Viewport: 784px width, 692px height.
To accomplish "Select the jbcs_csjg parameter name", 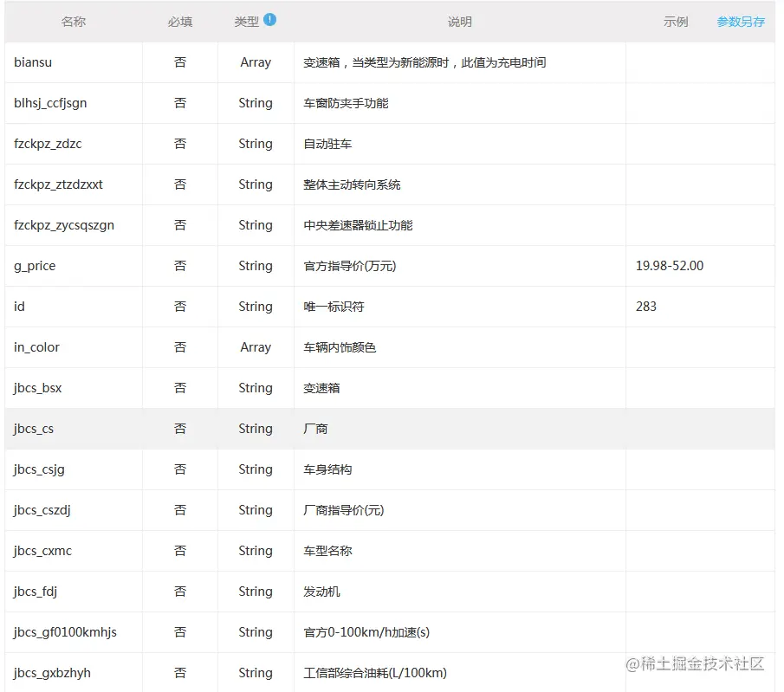I will [40, 469].
